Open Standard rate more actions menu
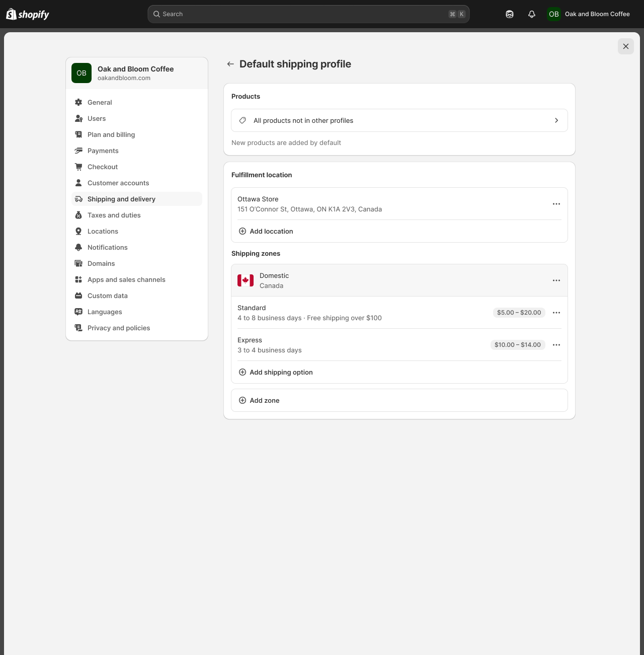This screenshot has height=655, width=644. point(556,313)
